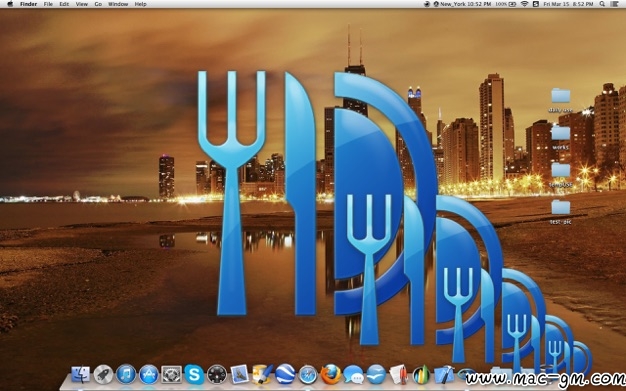Show Notification Center list icon
Viewport: 626px width, 391px height.
pyautogui.click(x=616, y=4)
